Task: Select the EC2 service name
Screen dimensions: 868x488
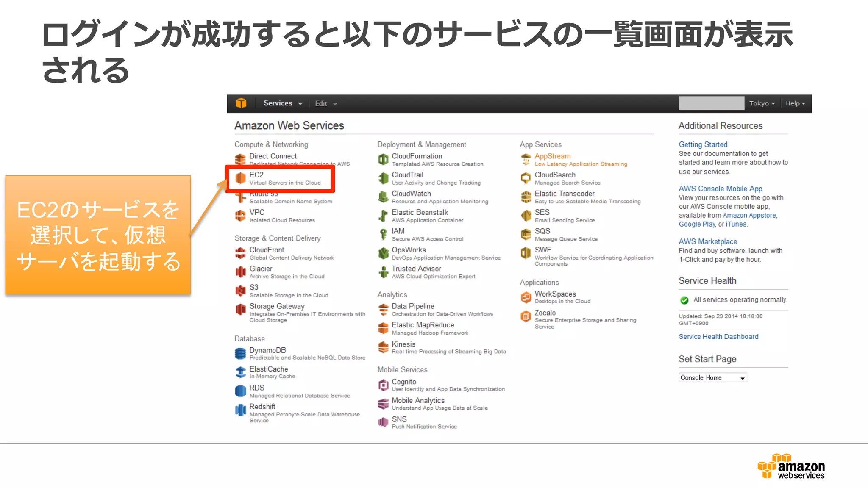Action: tap(256, 175)
